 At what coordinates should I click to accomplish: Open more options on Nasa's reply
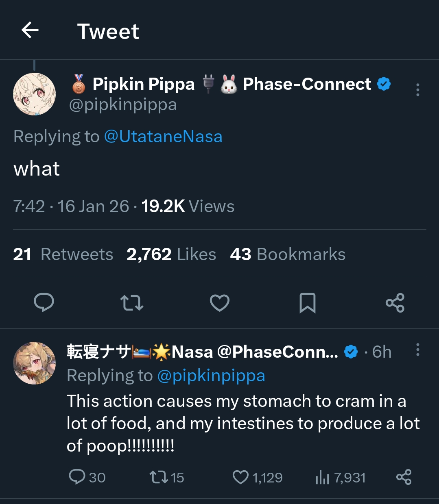click(x=417, y=350)
